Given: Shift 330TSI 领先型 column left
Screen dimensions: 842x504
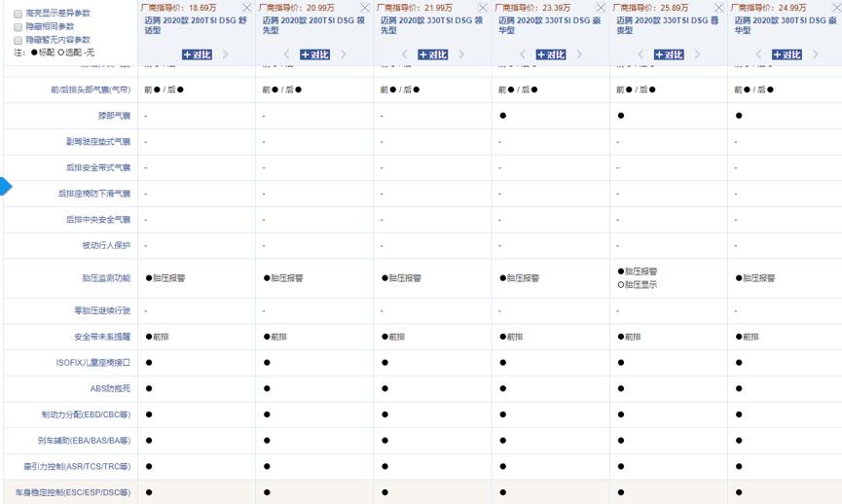Looking at the screenshot, I should pyautogui.click(x=404, y=54).
